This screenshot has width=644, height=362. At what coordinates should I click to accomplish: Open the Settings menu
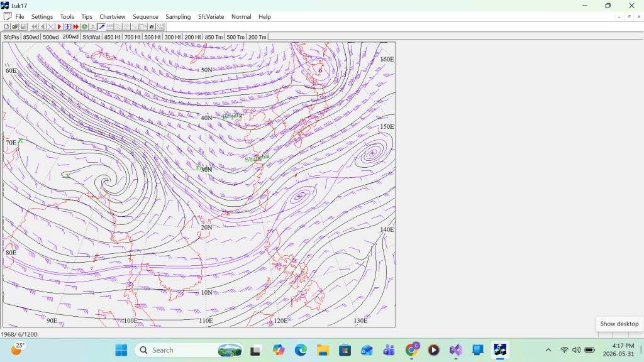[42, 17]
